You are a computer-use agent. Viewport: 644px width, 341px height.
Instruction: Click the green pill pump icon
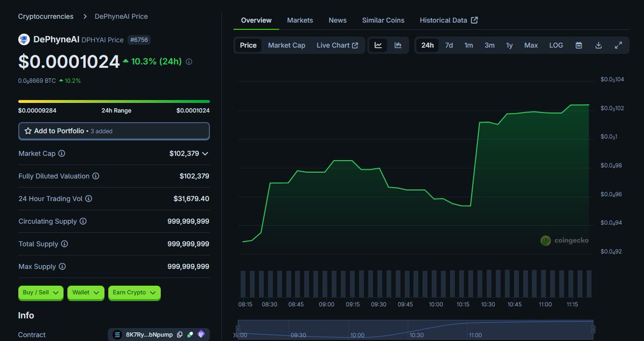tap(190, 335)
